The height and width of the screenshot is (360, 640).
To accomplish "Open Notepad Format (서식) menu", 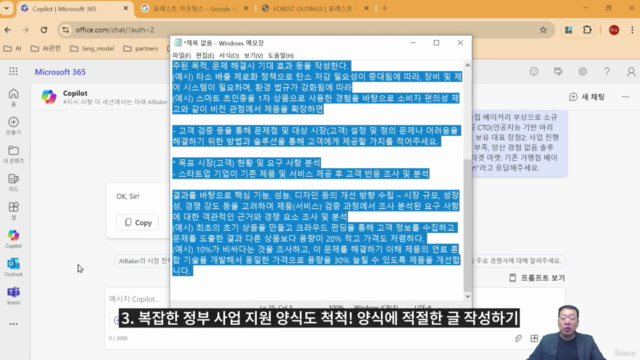I will click(229, 56).
